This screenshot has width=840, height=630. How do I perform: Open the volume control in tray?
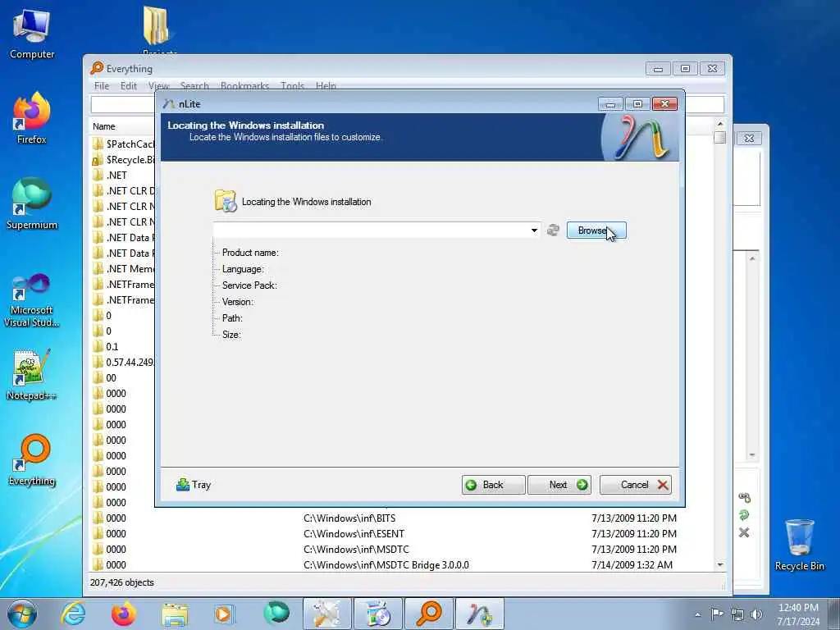[x=756, y=614]
